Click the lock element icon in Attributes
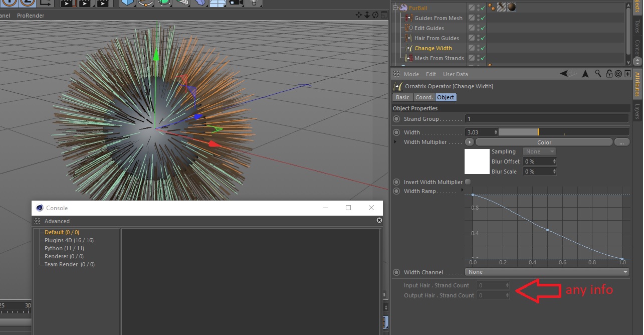Image resolution: width=644 pixels, height=335 pixels. coord(609,74)
